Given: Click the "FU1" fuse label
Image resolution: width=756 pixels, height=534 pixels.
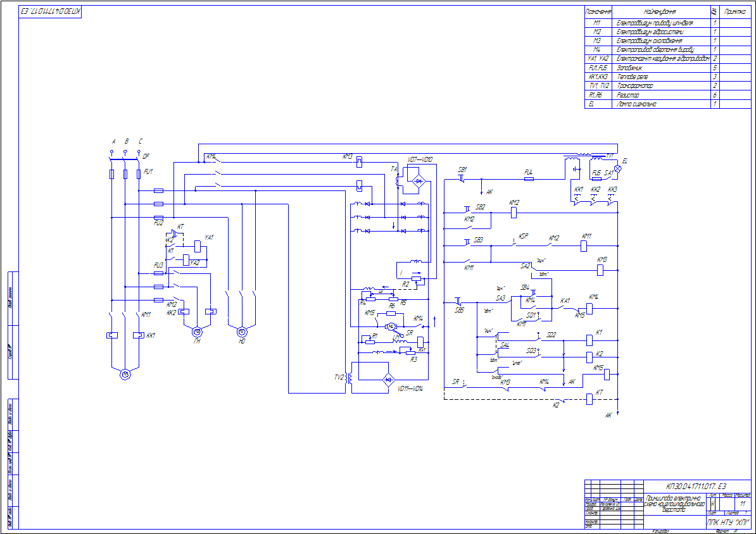Looking at the screenshot, I should click(148, 171).
